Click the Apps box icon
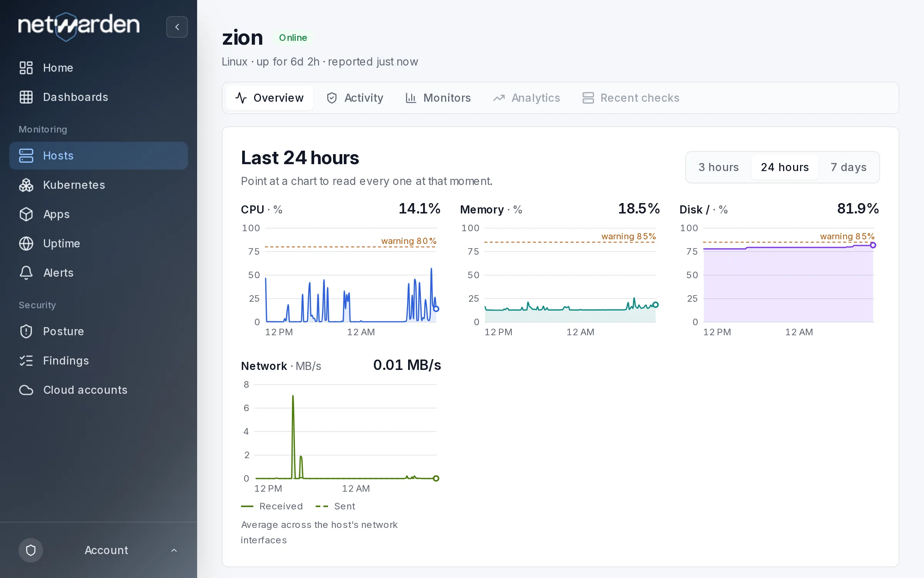 click(x=26, y=214)
